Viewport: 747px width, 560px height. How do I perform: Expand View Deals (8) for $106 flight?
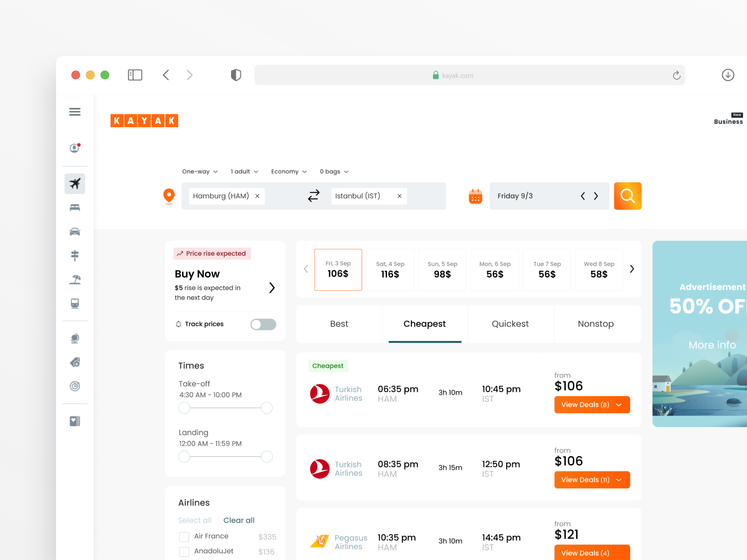[592, 405]
